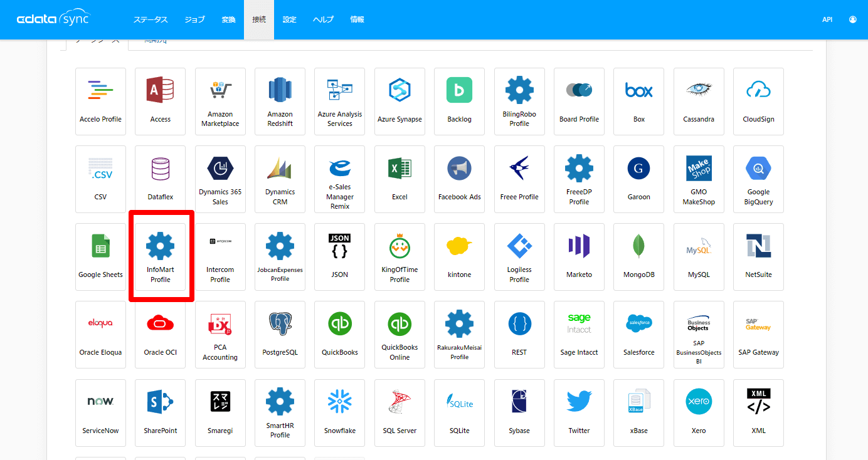
Task: Open the PostgreSQL connector
Action: 280,335
